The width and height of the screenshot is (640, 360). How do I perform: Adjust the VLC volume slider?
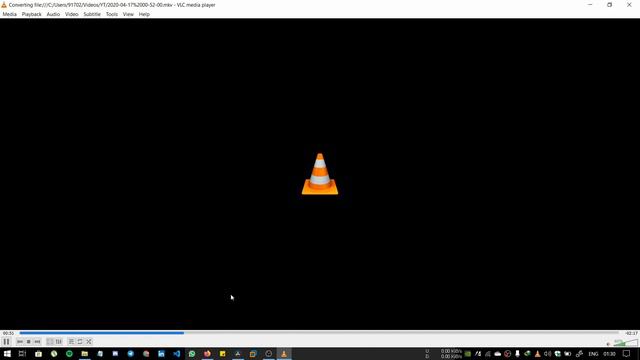[x=626, y=342]
